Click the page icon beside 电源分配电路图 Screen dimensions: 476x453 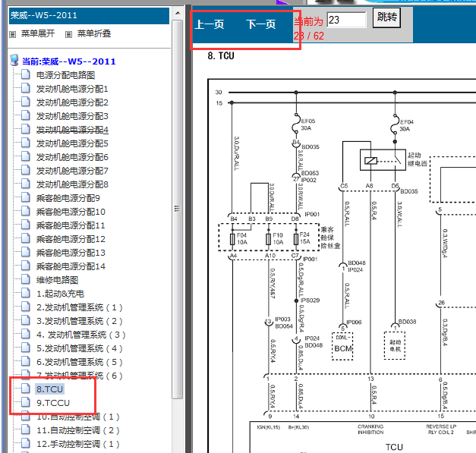(26, 74)
